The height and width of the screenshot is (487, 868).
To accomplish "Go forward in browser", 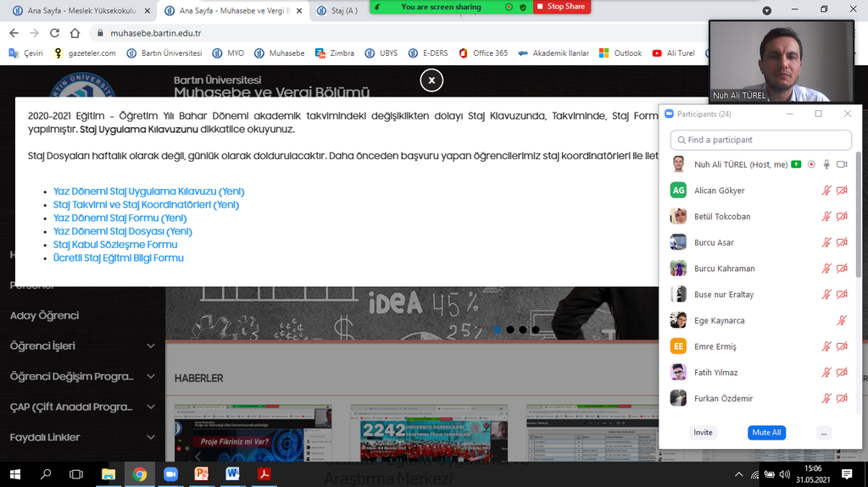I will 34,33.
